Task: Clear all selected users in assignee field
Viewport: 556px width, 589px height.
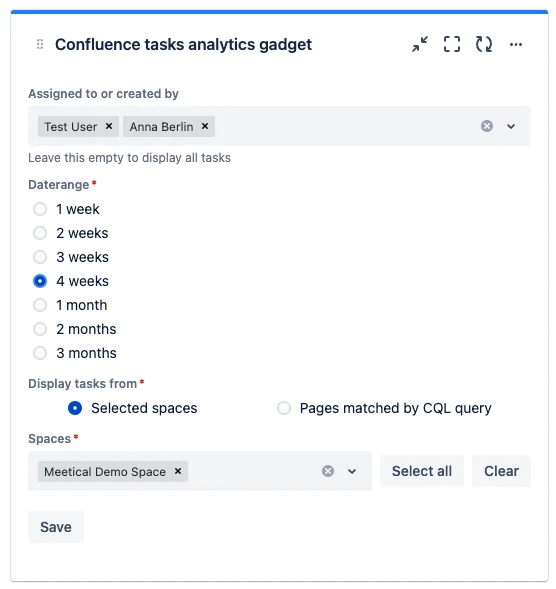Action: tap(487, 126)
